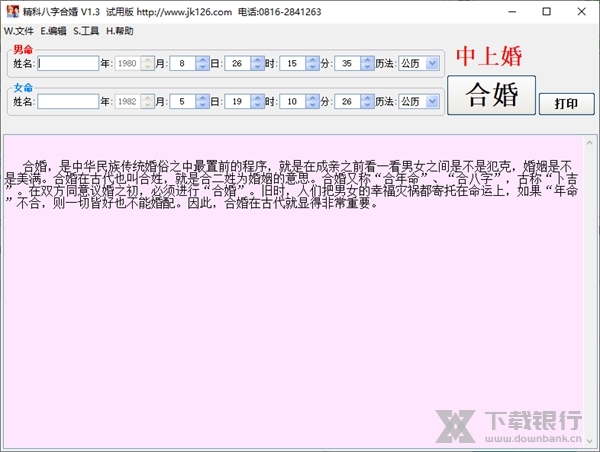Click the 男命 day field showing 26
The height and width of the screenshot is (452, 600).
238,63
